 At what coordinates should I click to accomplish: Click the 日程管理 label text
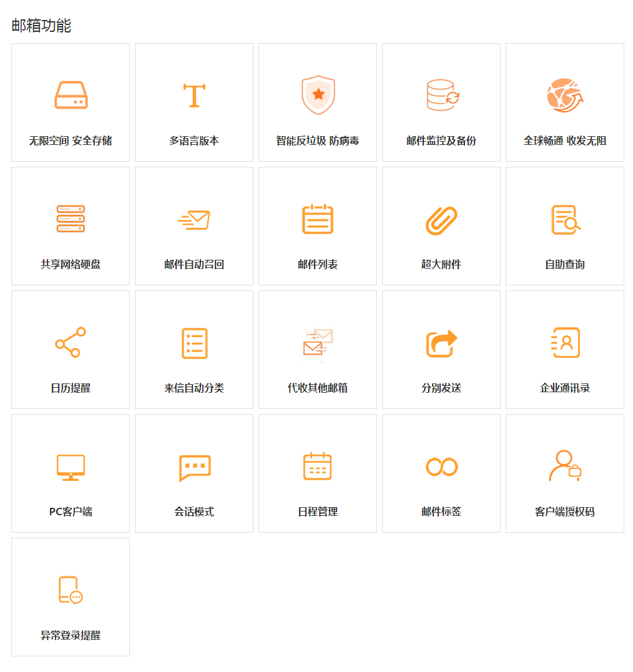318,511
